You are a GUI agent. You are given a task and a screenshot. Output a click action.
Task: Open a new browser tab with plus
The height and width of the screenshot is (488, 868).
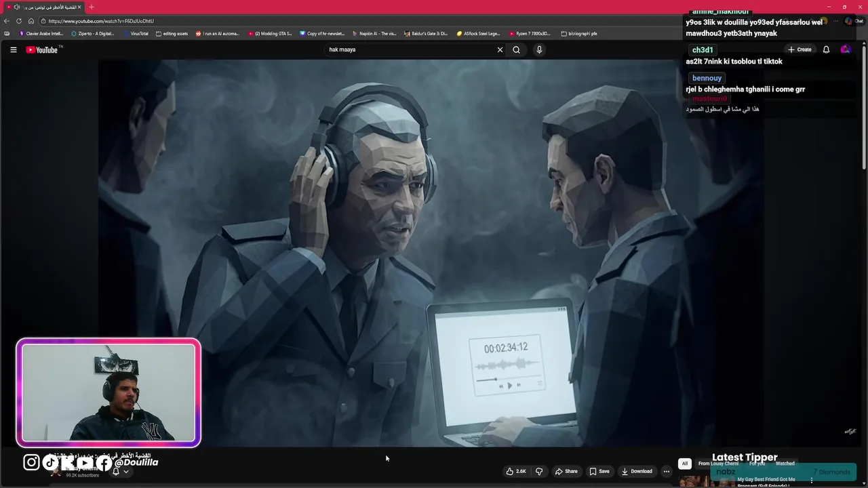pyautogui.click(x=92, y=7)
